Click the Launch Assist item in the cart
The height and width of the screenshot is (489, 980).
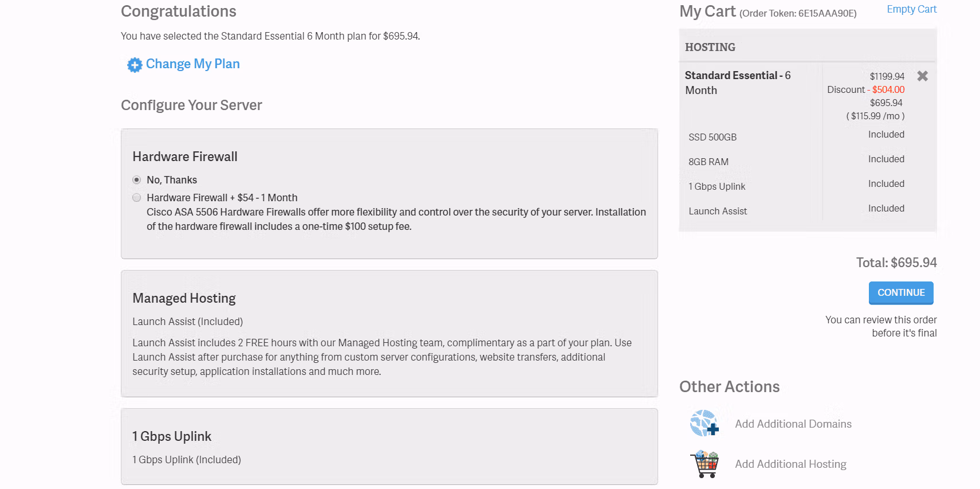(718, 211)
